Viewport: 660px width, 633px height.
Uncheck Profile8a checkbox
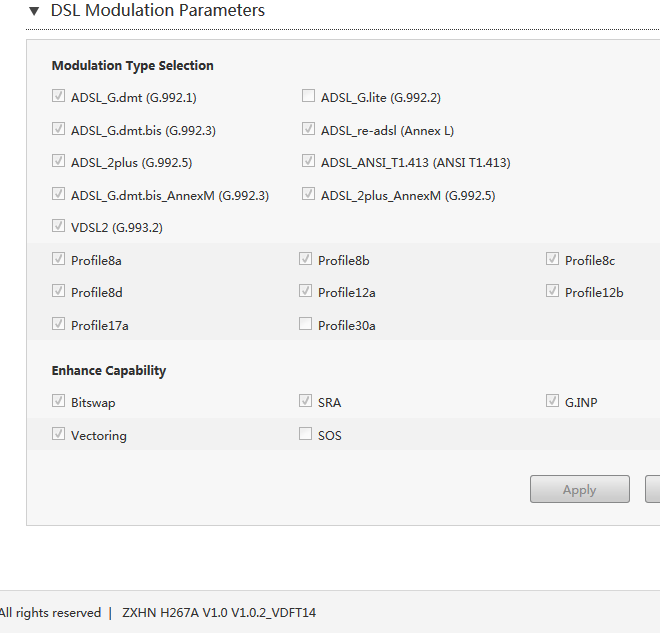[59, 259]
